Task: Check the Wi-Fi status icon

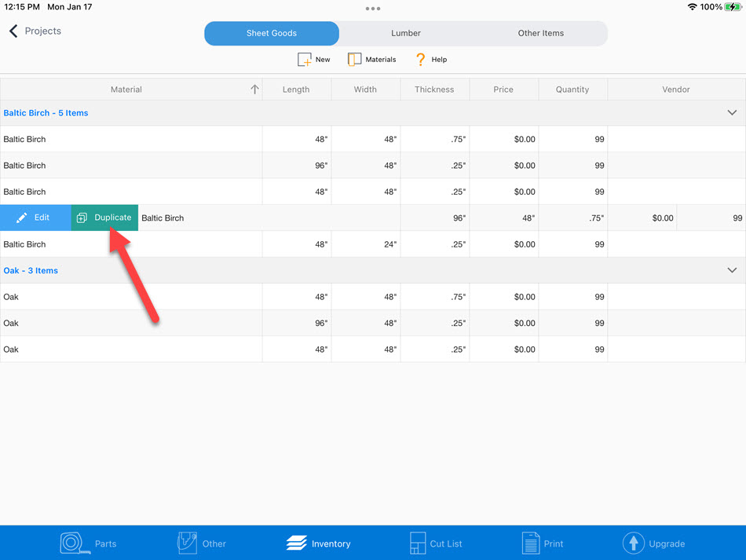Action: pyautogui.click(x=693, y=6)
